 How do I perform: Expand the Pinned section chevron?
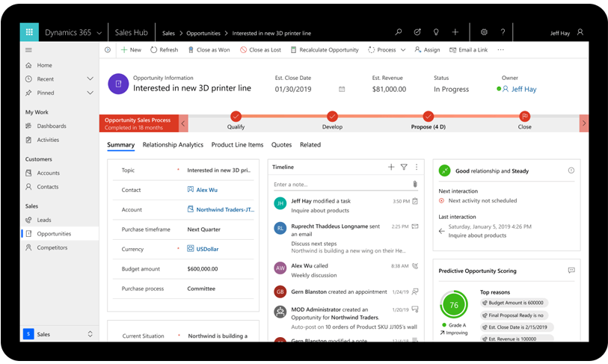pos(90,93)
